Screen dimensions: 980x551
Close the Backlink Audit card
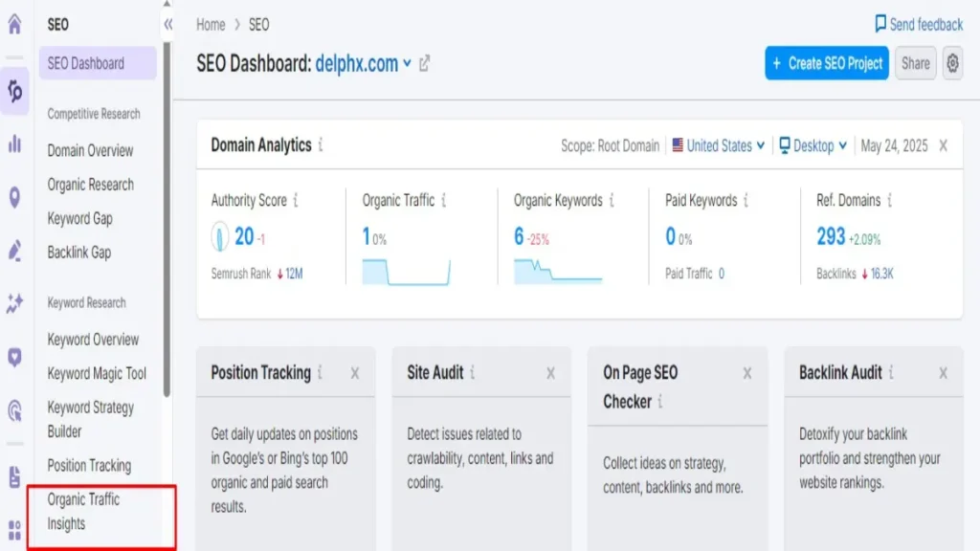click(x=943, y=373)
